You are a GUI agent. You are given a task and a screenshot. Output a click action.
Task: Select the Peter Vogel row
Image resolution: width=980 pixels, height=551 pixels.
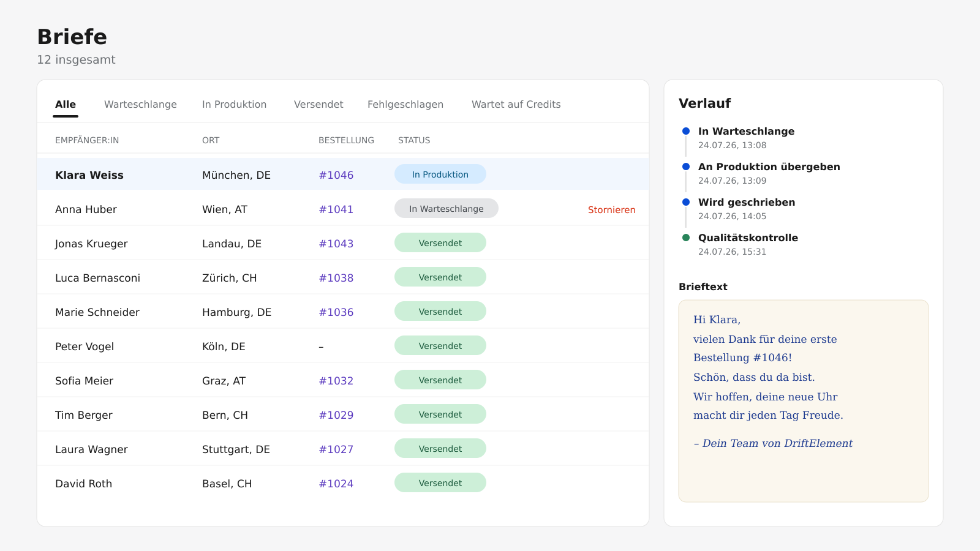pyautogui.click(x=343, y=346)
